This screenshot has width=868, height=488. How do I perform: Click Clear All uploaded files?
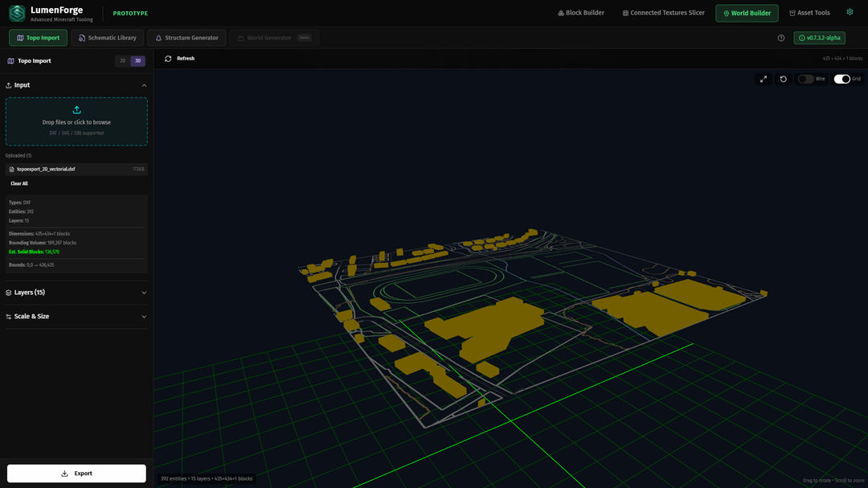pos(19,183)
